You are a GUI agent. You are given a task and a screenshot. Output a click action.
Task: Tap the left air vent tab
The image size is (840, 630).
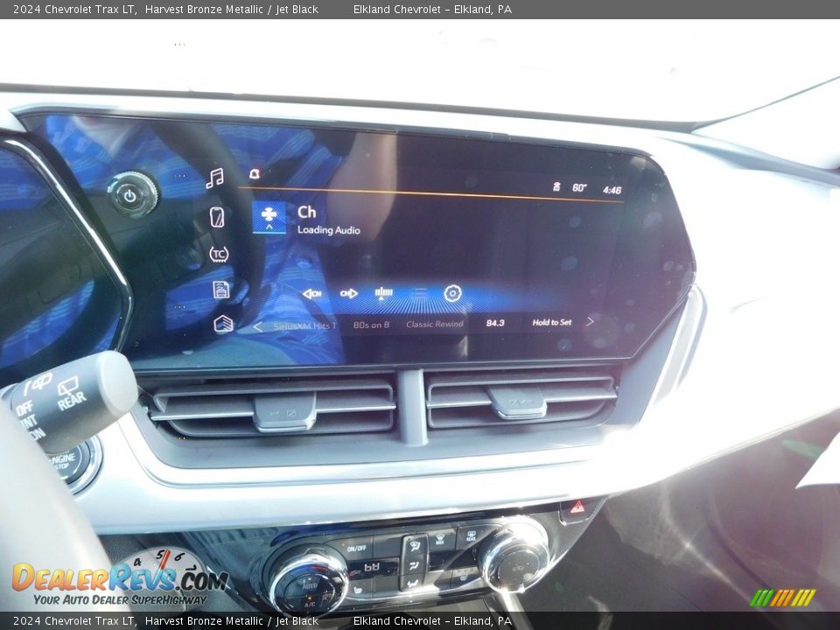coord(285,411)
